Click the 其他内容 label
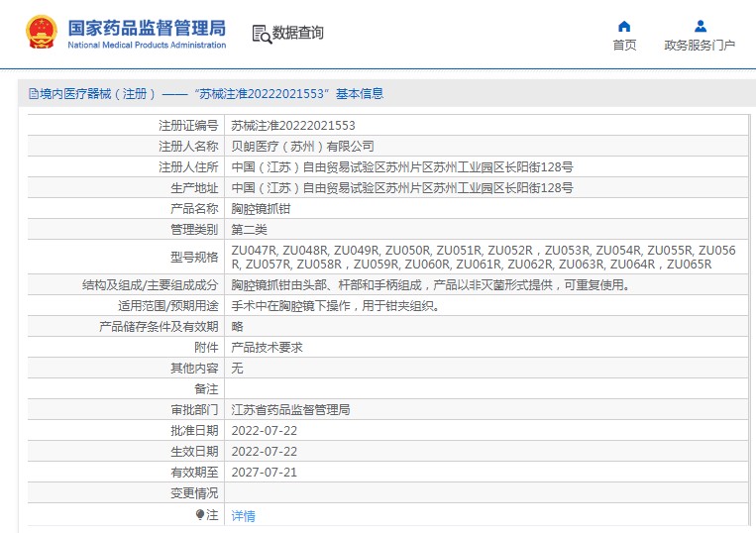This screenshot has width=756, height=533. pyautogui.click(x=194, y=369)
